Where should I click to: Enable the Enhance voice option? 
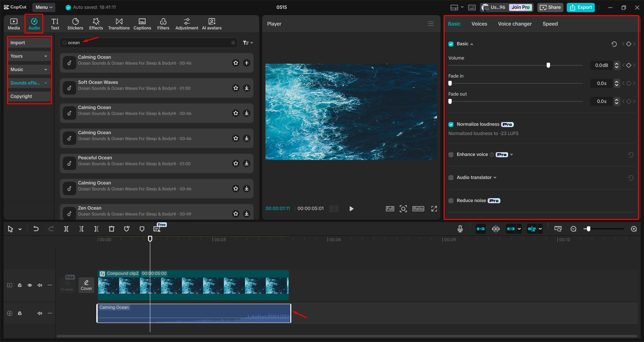pyautogui.click(x=451, y=155)
